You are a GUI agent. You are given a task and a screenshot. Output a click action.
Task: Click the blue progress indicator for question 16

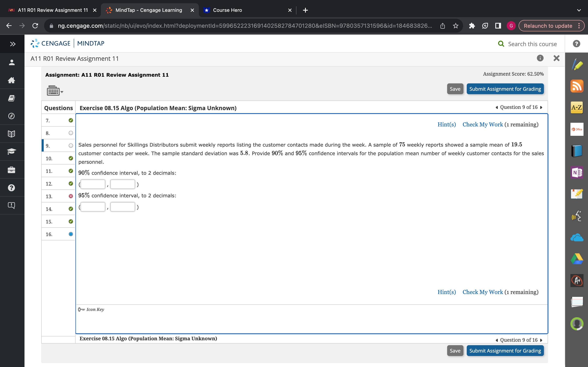click(x=70, y=234)
